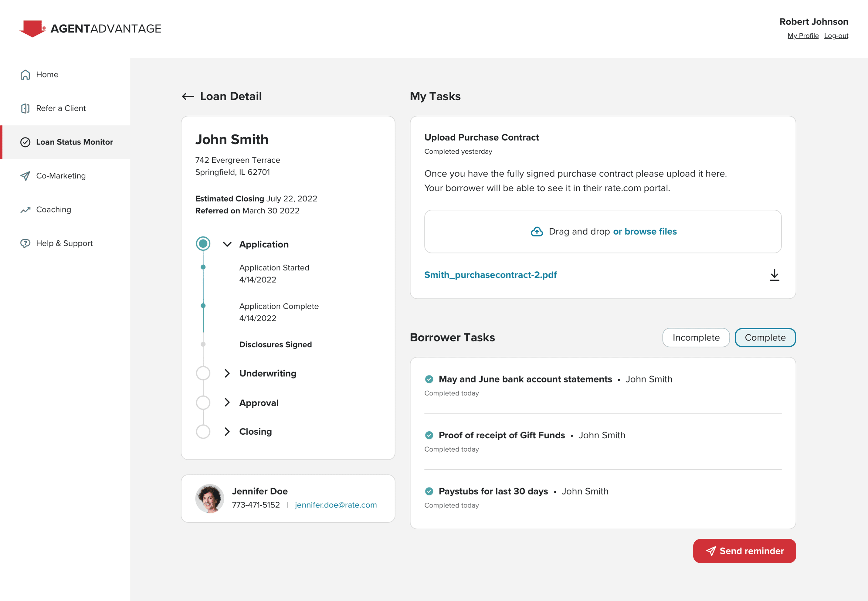This screenshot has height=601, width=868.
Task: Click the Application Started timeline dot
Action: click(203, 267)
